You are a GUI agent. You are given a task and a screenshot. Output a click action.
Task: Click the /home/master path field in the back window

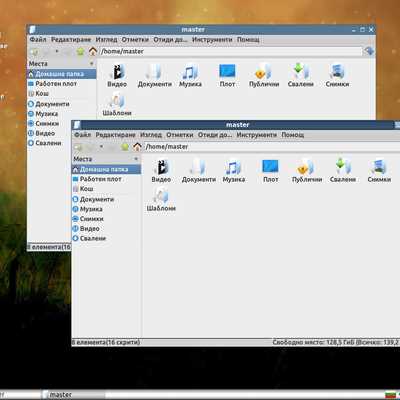pos(230,51)
